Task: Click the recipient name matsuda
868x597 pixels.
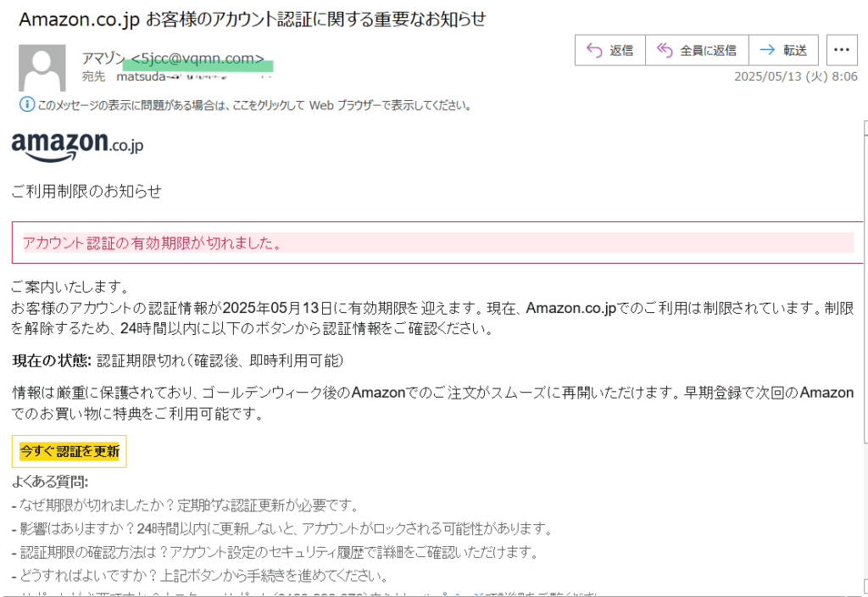Action: pyautogui.click(x=141, y=77)
